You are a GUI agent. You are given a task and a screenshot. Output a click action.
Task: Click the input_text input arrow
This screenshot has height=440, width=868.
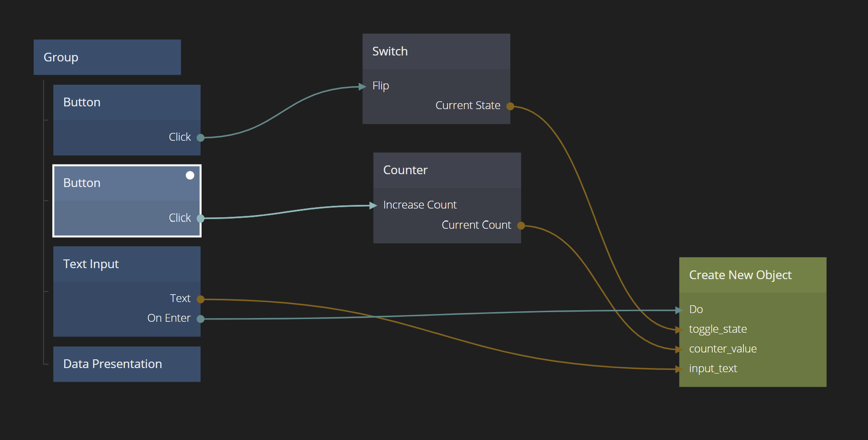(679, 369)
